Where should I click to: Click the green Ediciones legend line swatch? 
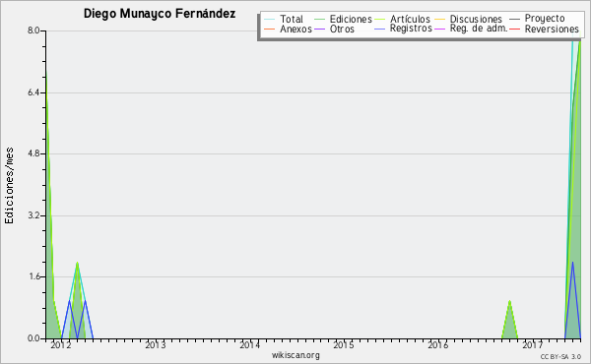coord(319,19)
